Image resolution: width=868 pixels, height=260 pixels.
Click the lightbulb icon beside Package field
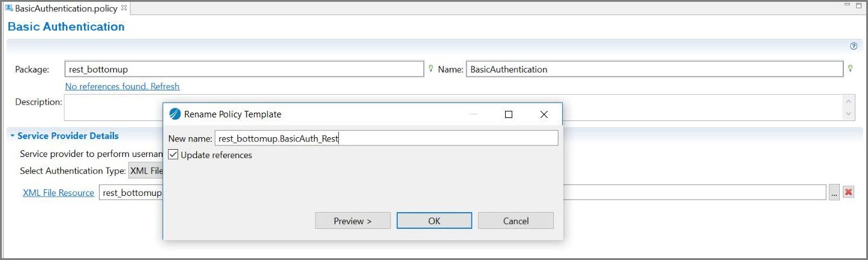[x=431, y=68]
